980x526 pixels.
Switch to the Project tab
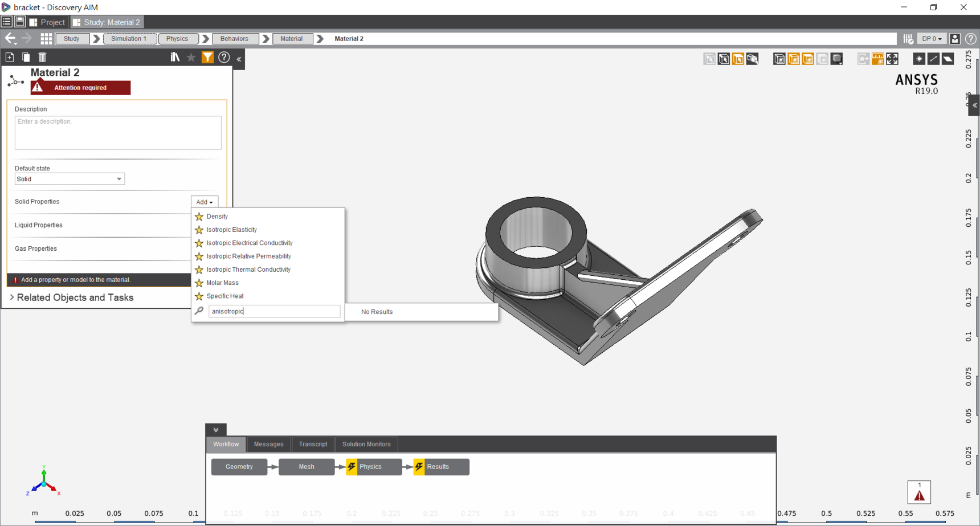(x=47, y=22)
